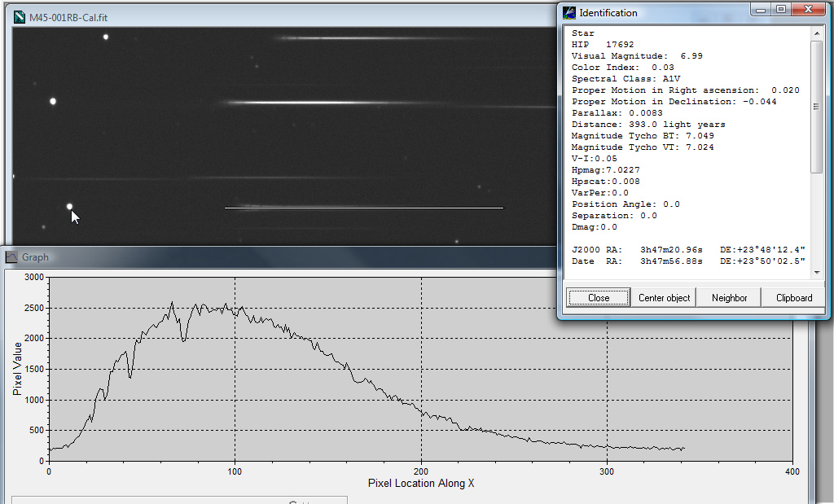834x504 pixels.
Task: Click the scrollbar down arrow in Identification
Action: (x=816, y=273)
